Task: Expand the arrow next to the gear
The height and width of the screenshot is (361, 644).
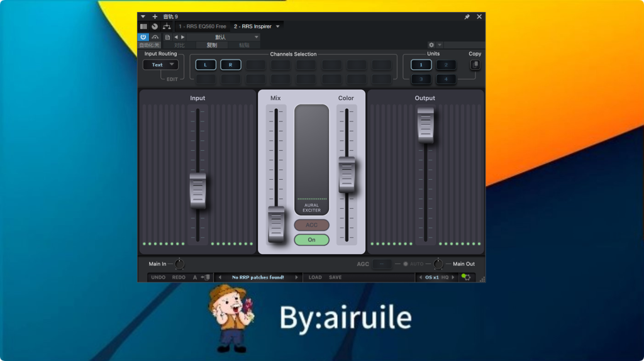Action: coord(440,45)
